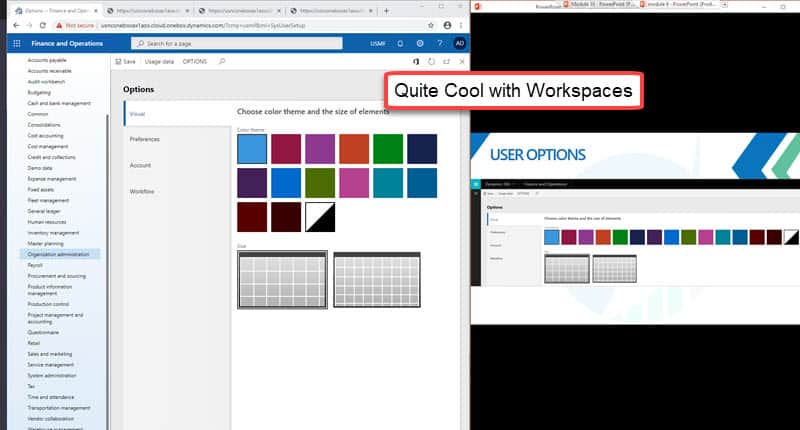This screenshot has height=430, width=800.
Task: Switch to the second browser tab
Action: click(148, 10)
